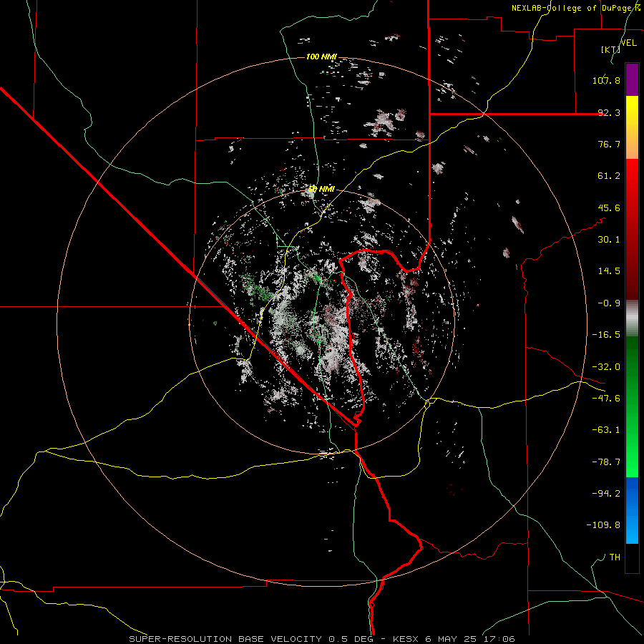Click the 100 NMI range ring label

click(x=321, y=57)
